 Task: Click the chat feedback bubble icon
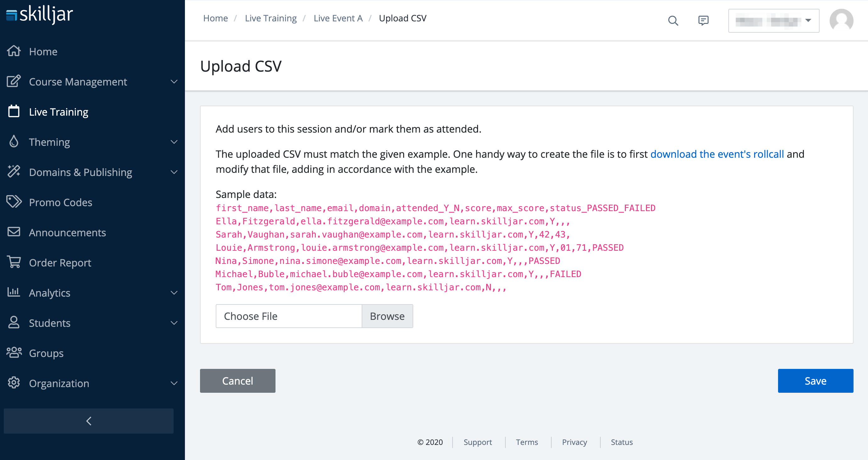[704, 20]
